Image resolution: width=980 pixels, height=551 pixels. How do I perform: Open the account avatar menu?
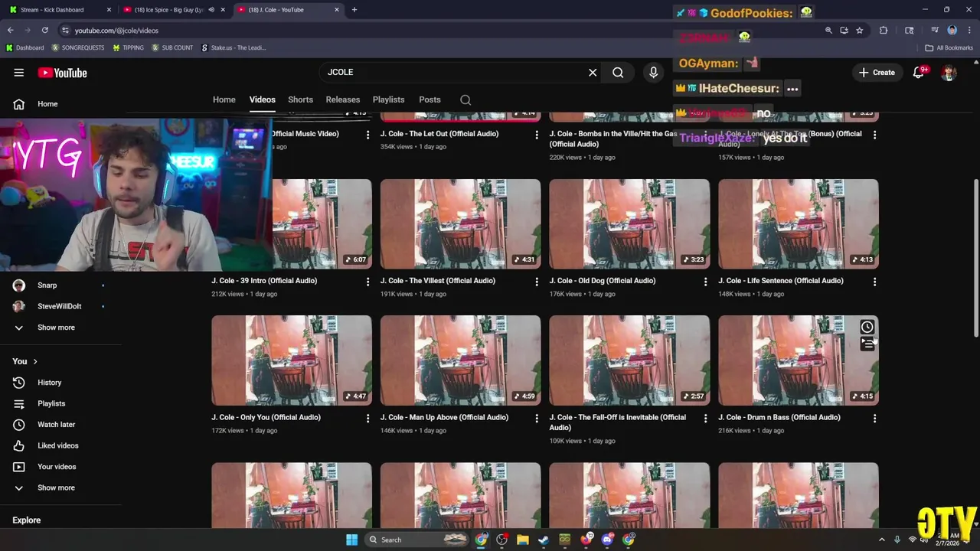point(949,73)
